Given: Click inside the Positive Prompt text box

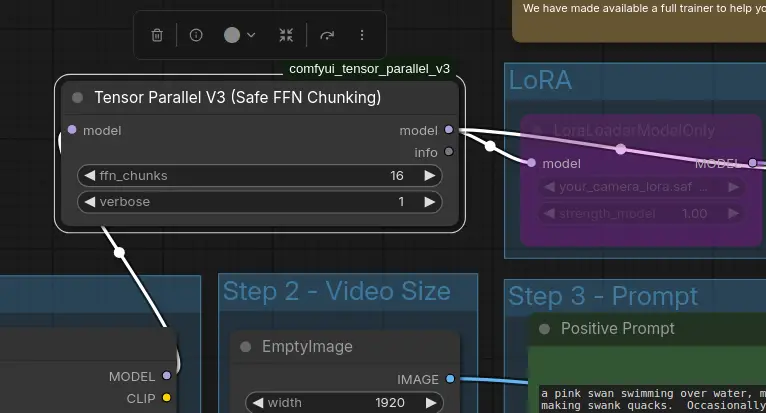Looking at the screenshot, I should 650,400.
